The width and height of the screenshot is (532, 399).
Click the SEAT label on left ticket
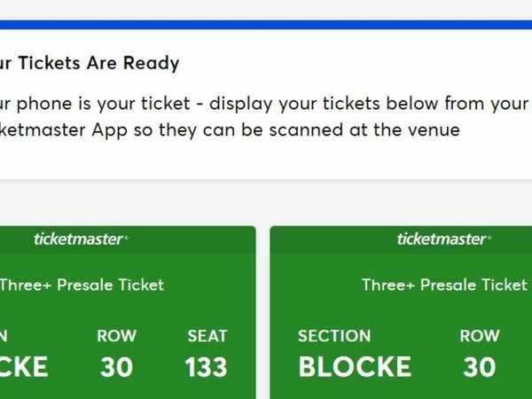(x=207, y=336)
